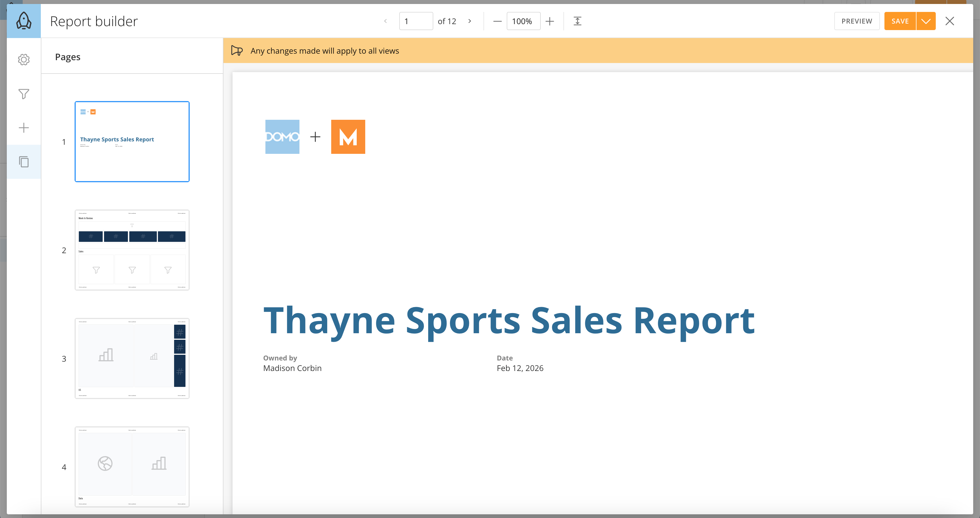
Task: Select page 3 thumbnail
Action: 132,358
